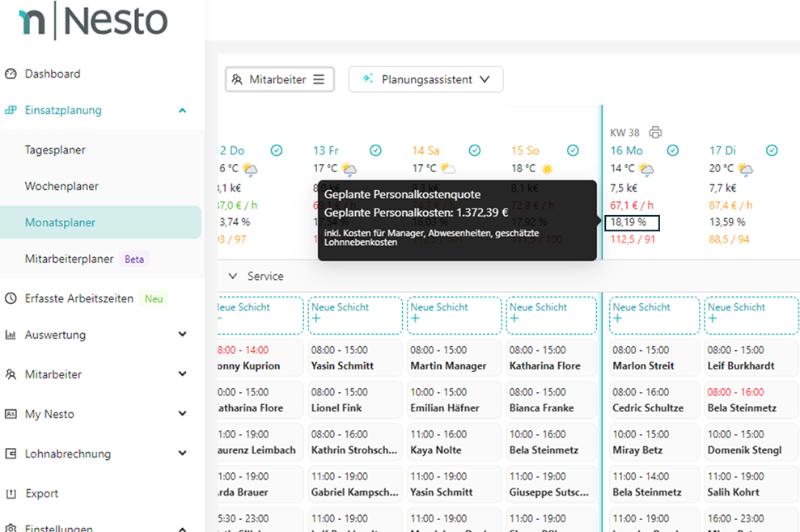The height and width of the screenshot is (532, 800).
Task: Click the Mitarbeiter view button
Action: [x=279, y=79]
